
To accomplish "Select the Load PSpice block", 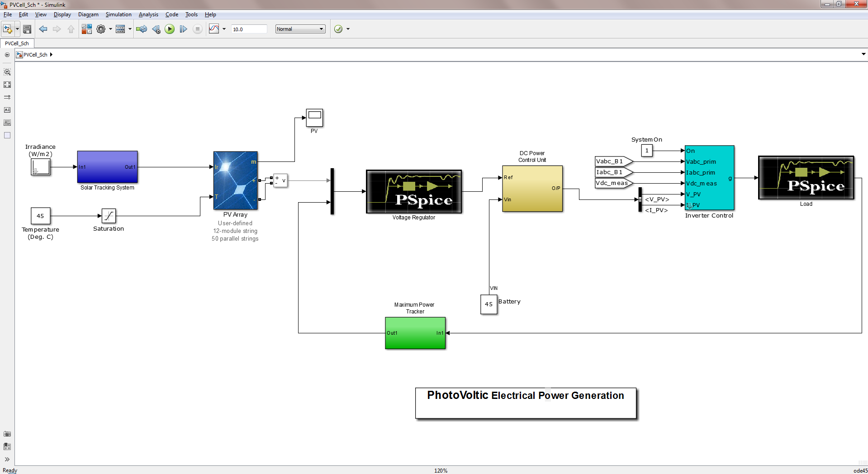I will [806, 178].
